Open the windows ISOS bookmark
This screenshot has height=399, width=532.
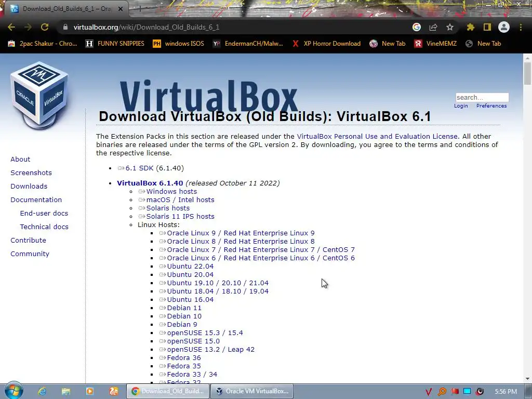(x=179, y=44)
